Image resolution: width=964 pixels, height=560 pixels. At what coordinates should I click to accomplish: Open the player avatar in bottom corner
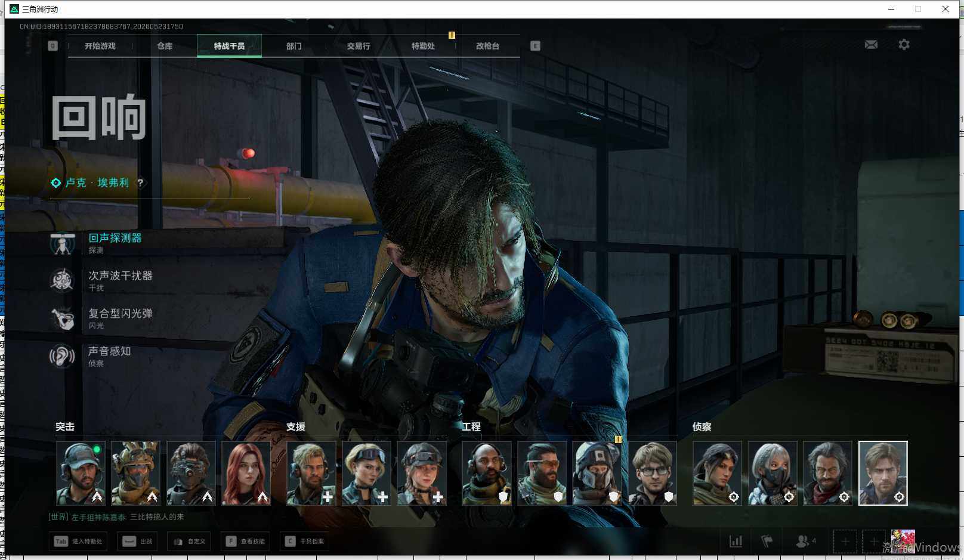(903, 542)
